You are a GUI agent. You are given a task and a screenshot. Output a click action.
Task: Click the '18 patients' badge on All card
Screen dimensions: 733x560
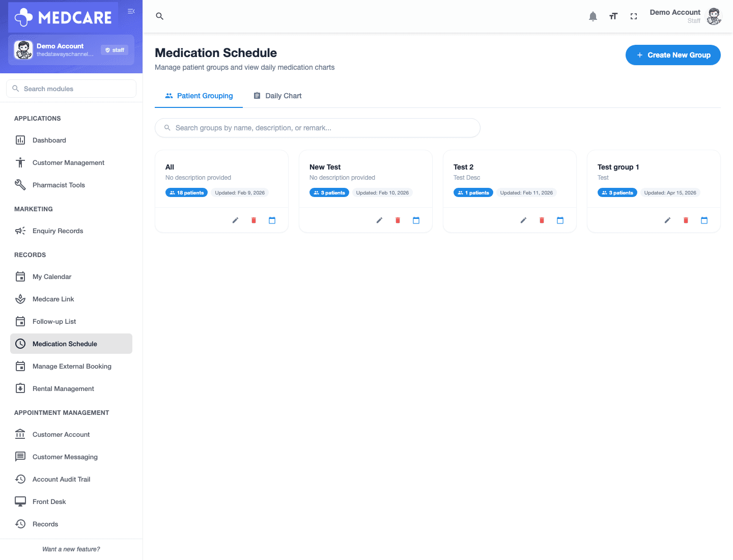186,192
